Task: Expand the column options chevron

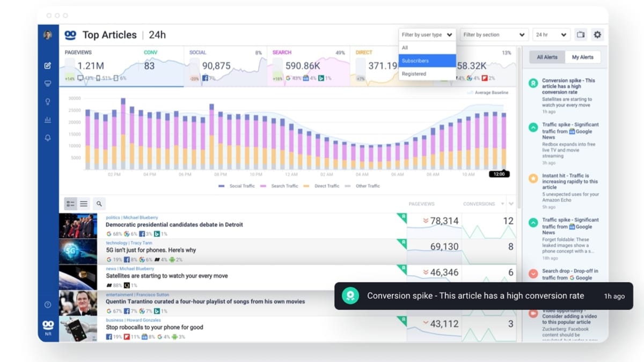Action: tap(511, 204)
